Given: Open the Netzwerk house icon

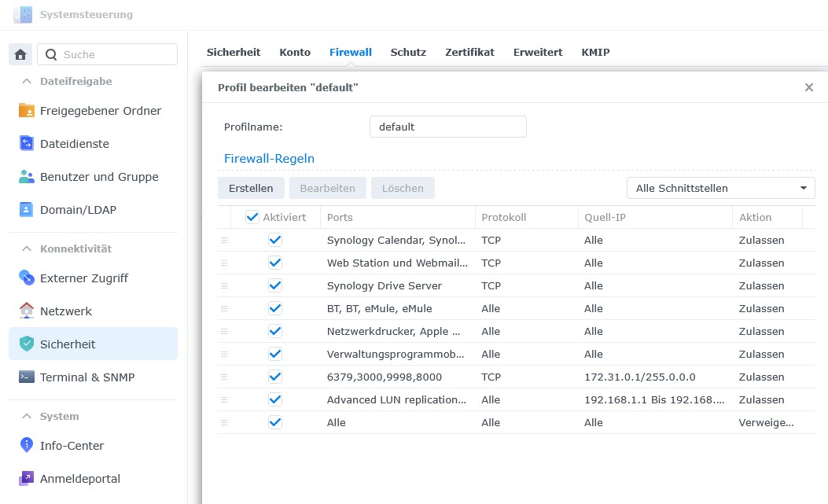Looking at the screenshot, I should pyautogui.click(x=27, y=311).
